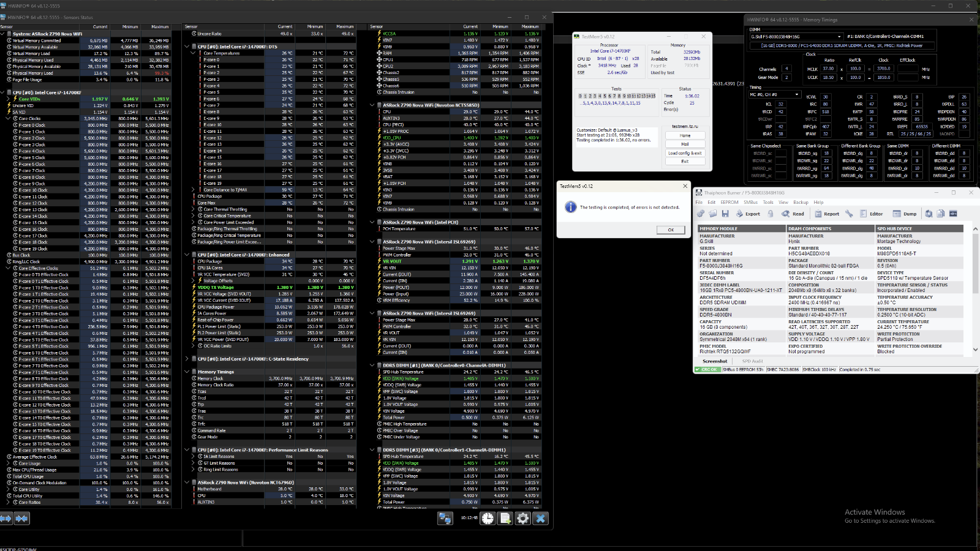Click tREFI value field 65535
Screen dimensions: 980x551
pos(921,127)
